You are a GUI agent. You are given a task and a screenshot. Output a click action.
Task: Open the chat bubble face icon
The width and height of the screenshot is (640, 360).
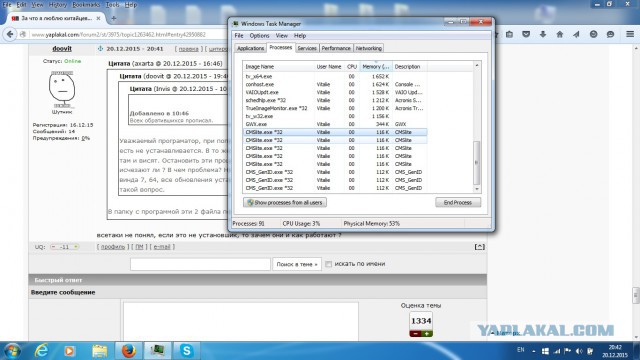point(610,35)
